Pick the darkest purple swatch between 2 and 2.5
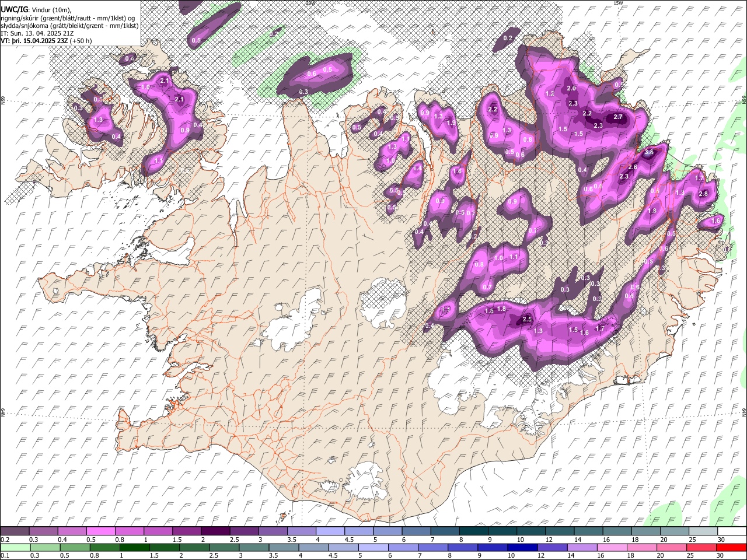Screen dimensions: 747x560 [x=215, y=531]
